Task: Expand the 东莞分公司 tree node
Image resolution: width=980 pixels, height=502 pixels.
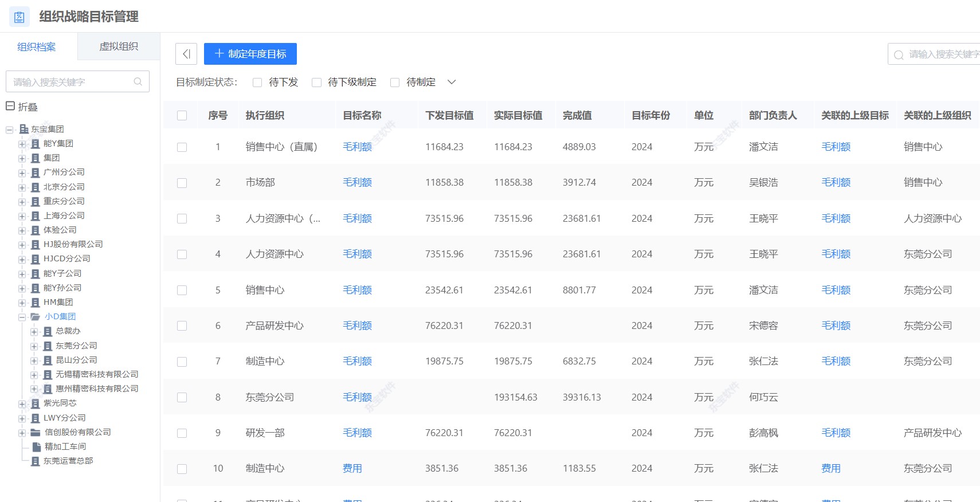Action: pos(34,346)
